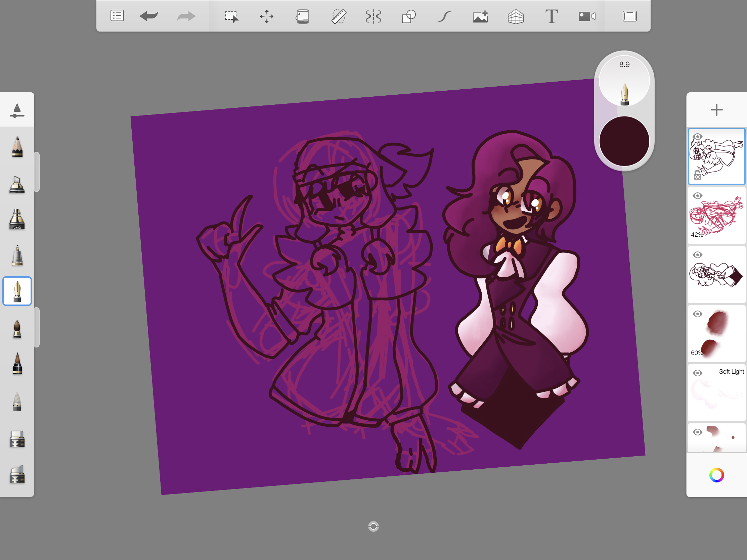Screen dimensions: 747x560
Task: Click the dark maroon color puck
Action: tap(624, 141)
